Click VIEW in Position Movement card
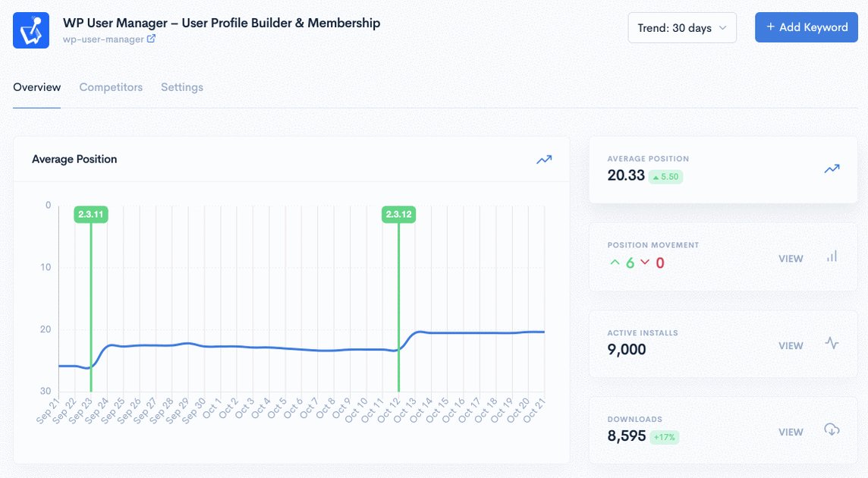The height and width of the screenshot is (478, 868). (791, 259)
